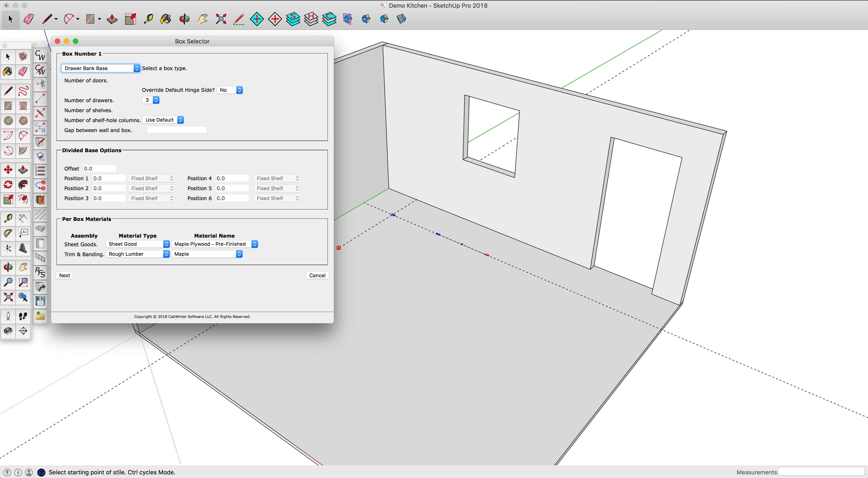Open the Drawer Bank Base box type dropdown
Screen dimensions: 868x478
click(x=100, y=68)
